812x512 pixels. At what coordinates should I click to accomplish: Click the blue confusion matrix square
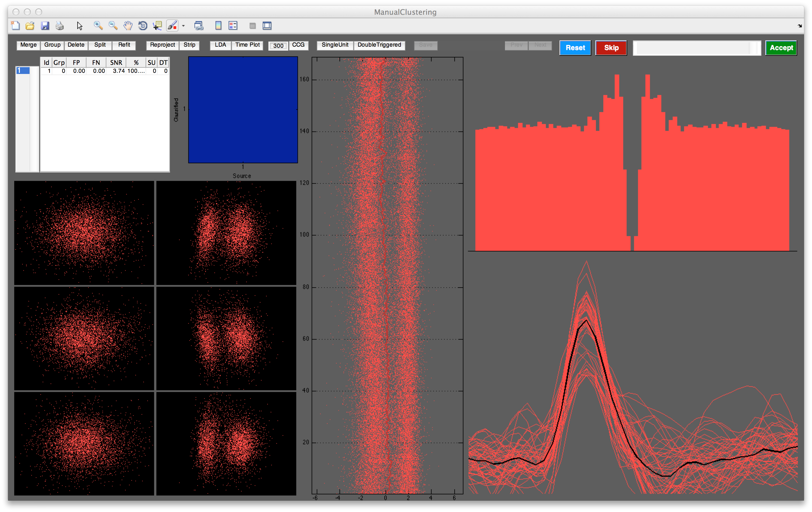point(243,110)
